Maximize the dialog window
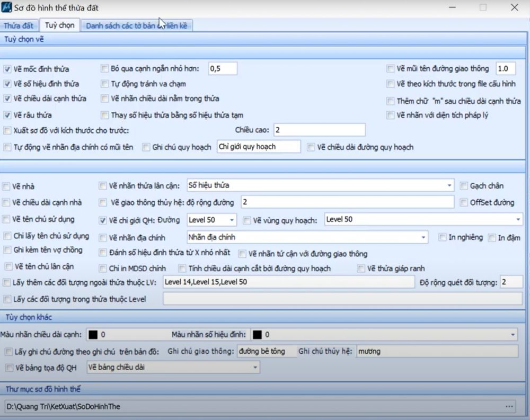The width and height of the screenshot is (530, 420). coord(483,7)
